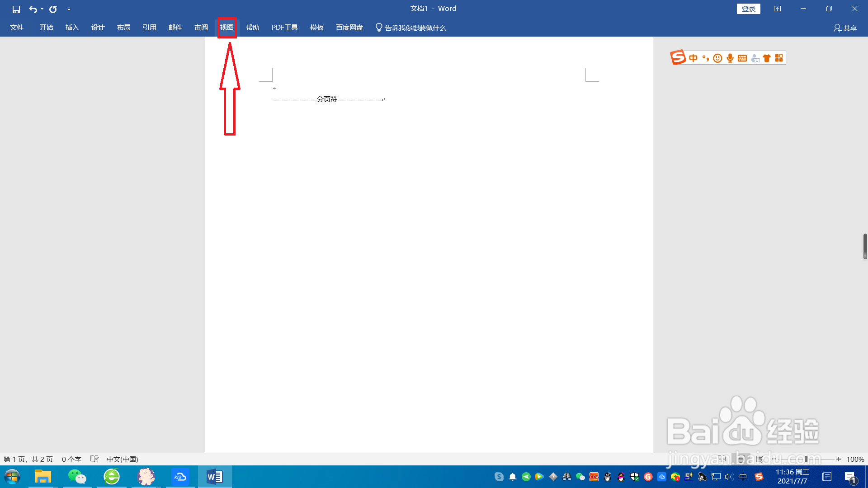This screenshot has height=488, width=868.
Task: Open the 视图 ribbon tab
Action: [227, 28]
